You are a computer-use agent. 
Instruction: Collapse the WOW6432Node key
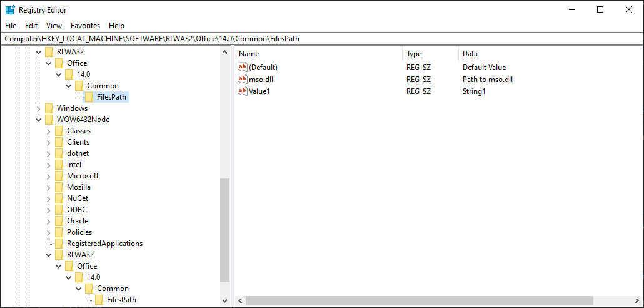[x=39, y=120]
